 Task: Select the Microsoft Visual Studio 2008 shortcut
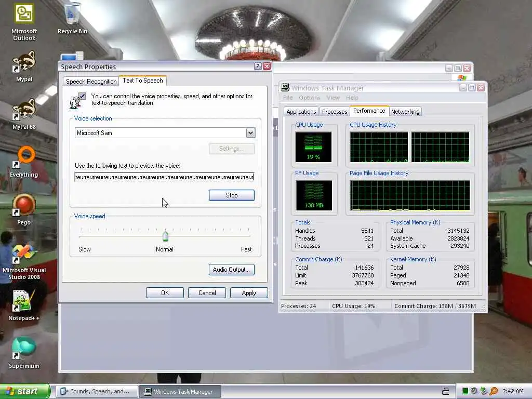tap(24, 262)
